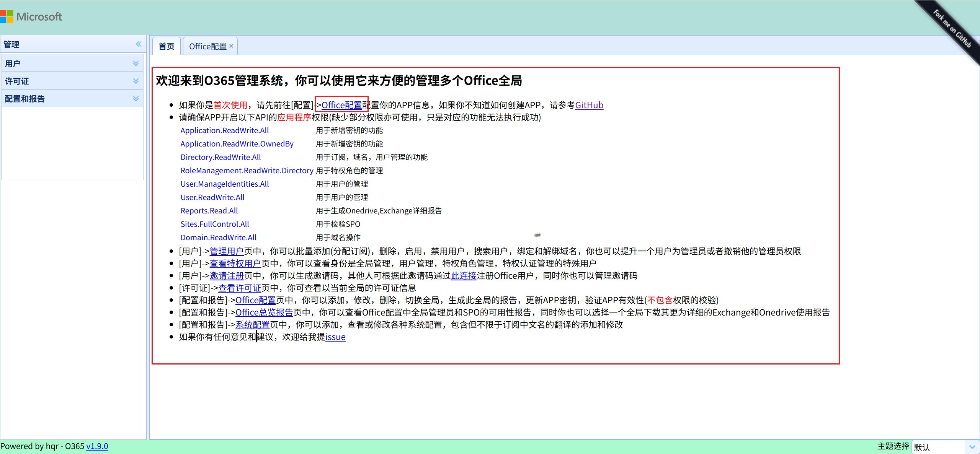Select User.ReadWrite.All permission text
The image size is (980, 454).
tap(212, 197)
